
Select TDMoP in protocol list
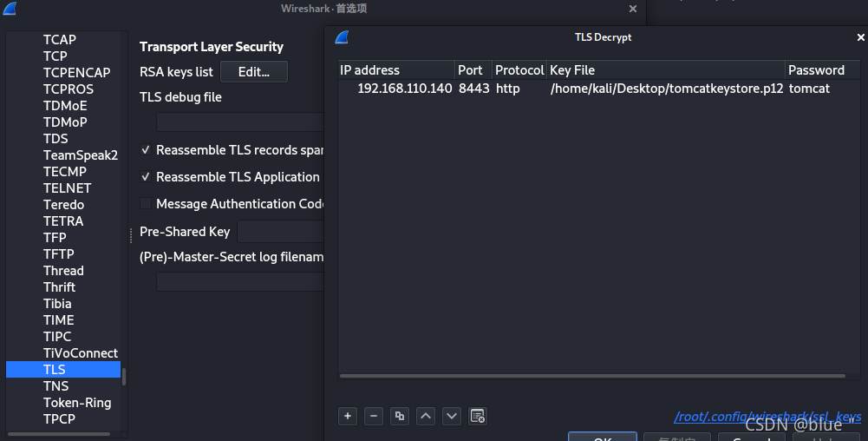click(63, 122)
